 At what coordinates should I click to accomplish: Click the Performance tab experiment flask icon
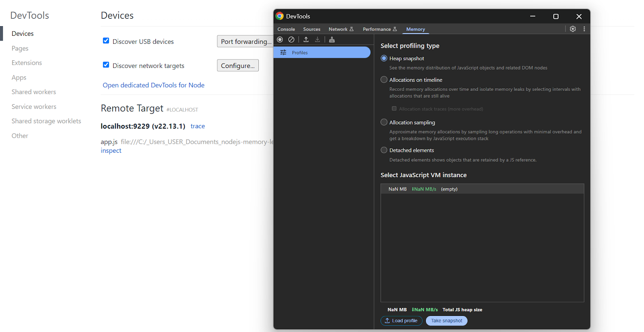395,29
